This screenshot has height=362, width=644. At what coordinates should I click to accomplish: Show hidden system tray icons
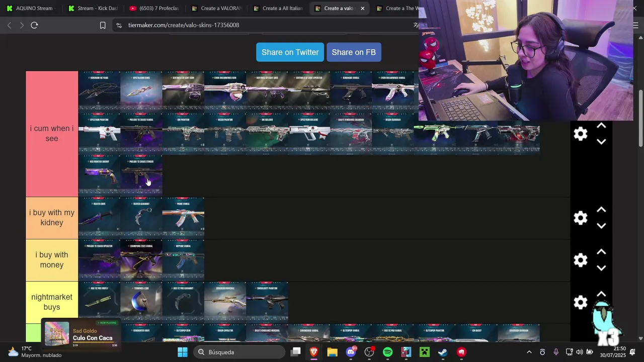529,352
